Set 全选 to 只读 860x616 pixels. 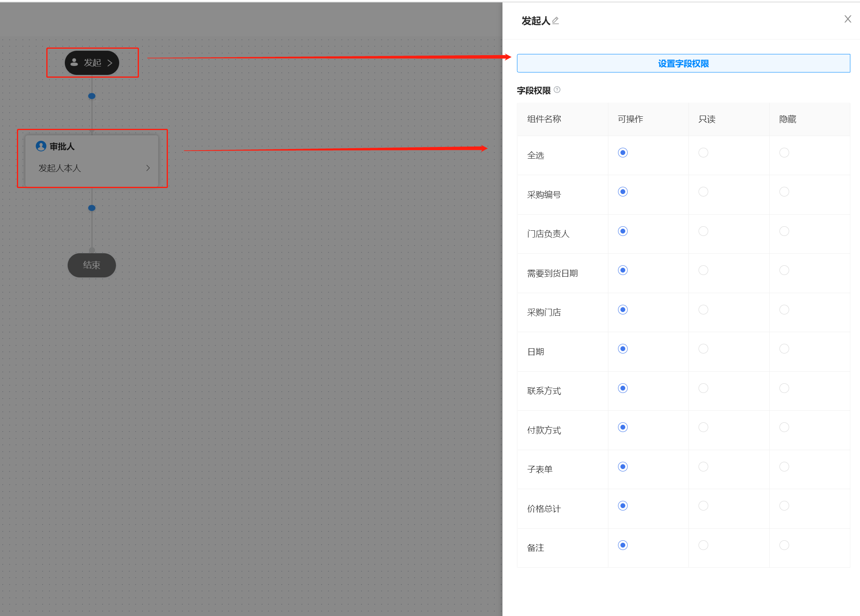(x=703, y=153)
